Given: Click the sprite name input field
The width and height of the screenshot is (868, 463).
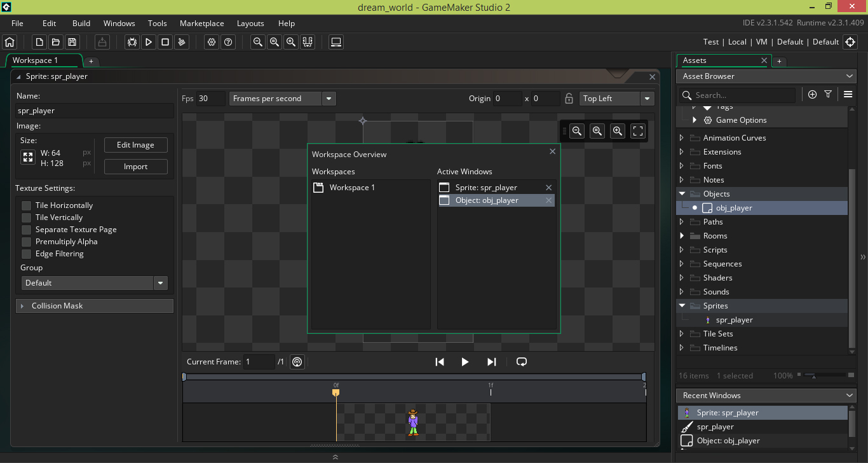Looking at the screenshot, I should 95,111.
